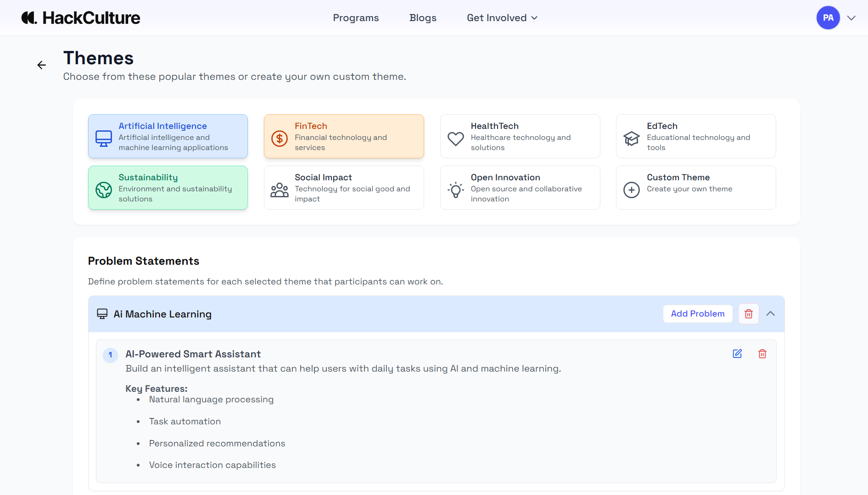Edit the AI-Powered Smart Assistant problem
Screen dimensions: 868x495
coord(737,354)
